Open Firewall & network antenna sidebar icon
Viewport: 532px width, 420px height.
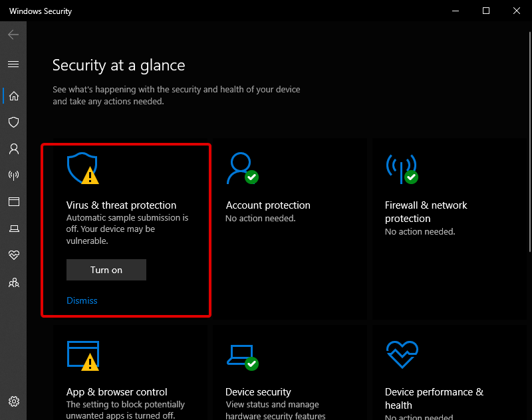click(x=13, y=175)
